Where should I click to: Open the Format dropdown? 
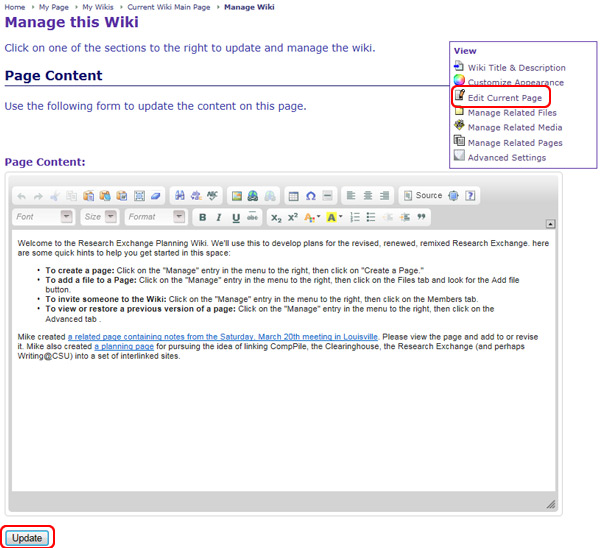tap(156, 217)
